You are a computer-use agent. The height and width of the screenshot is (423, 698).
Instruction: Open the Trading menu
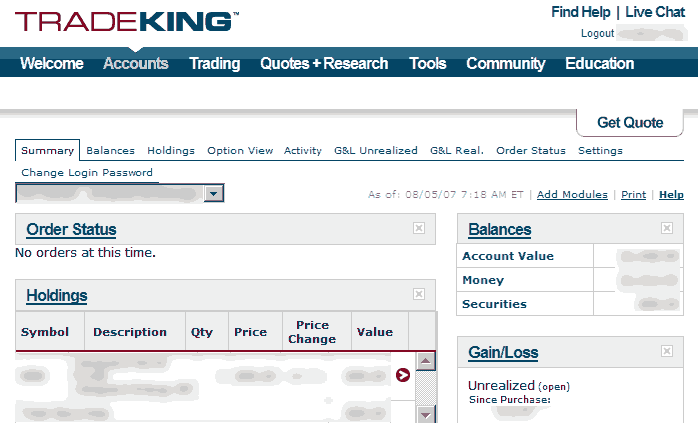pyautogui.click(x=214, y=63)
